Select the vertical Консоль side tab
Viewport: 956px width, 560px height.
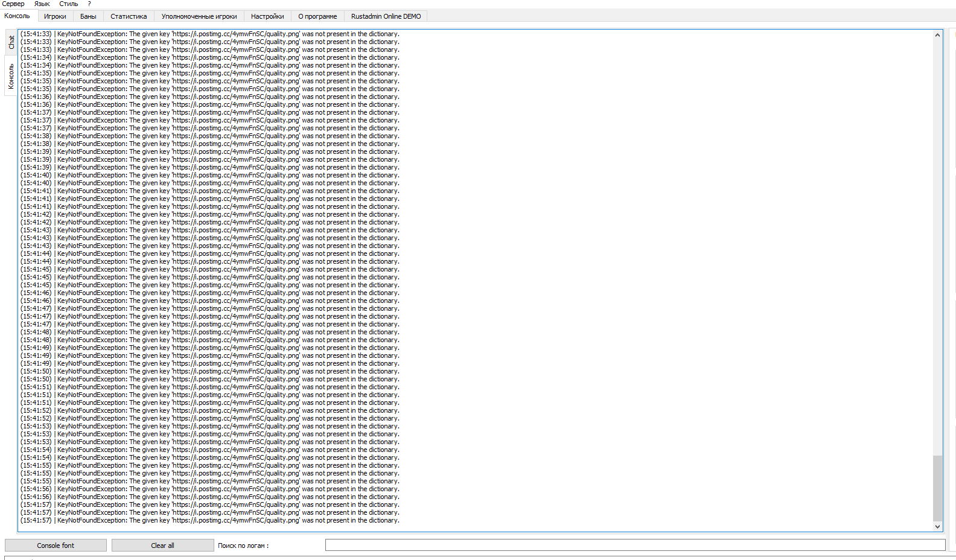coord(11,76)
